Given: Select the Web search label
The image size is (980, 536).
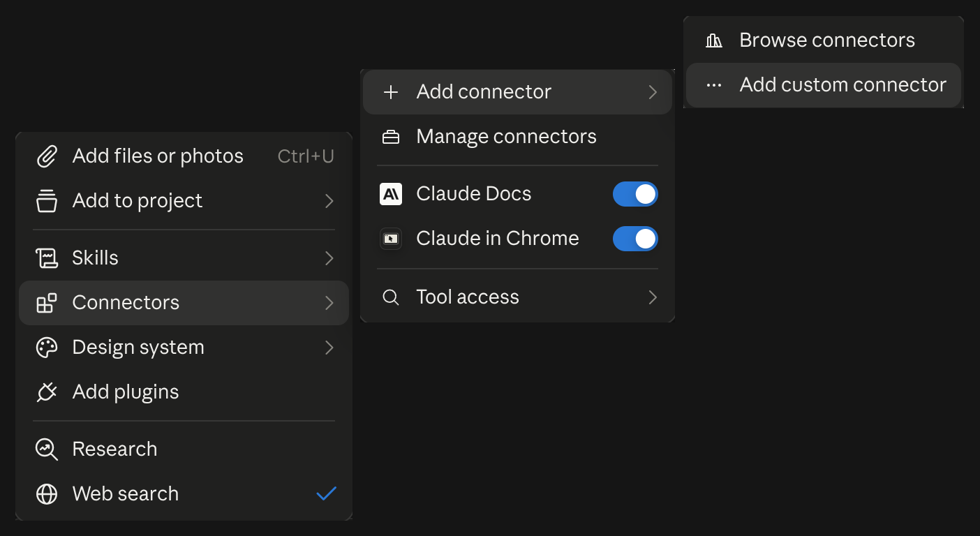Looking at the screenshot, I should (x=126, y=494).
